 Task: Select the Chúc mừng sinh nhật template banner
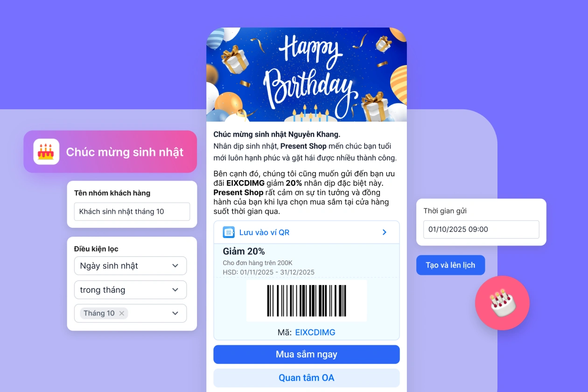(110, 152)
